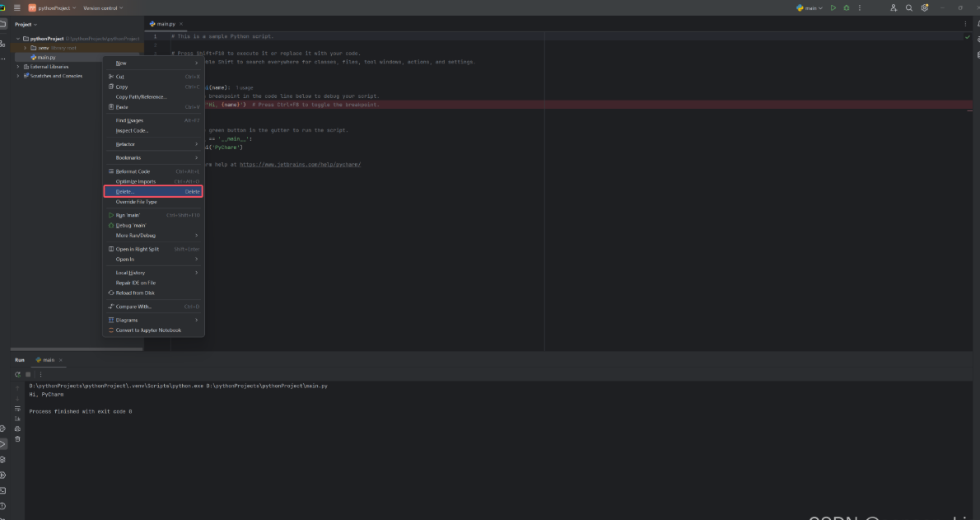
Task: Close the main.py editor tab
Action: tap(181, 24)
